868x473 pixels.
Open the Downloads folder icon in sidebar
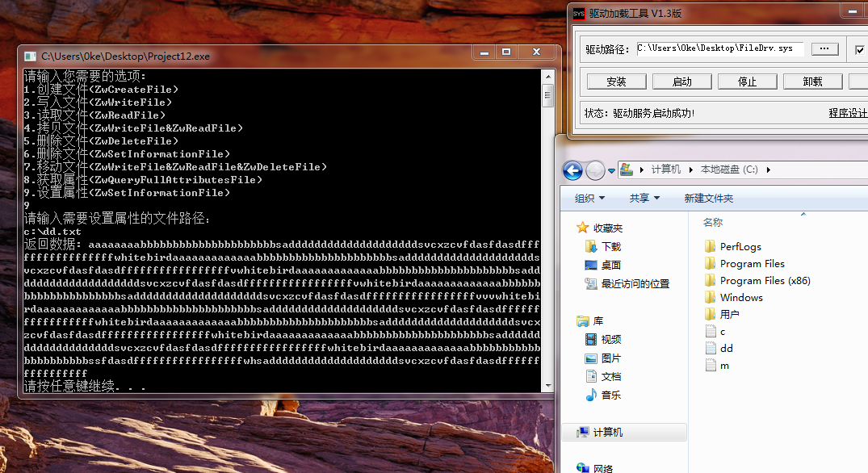591,246
